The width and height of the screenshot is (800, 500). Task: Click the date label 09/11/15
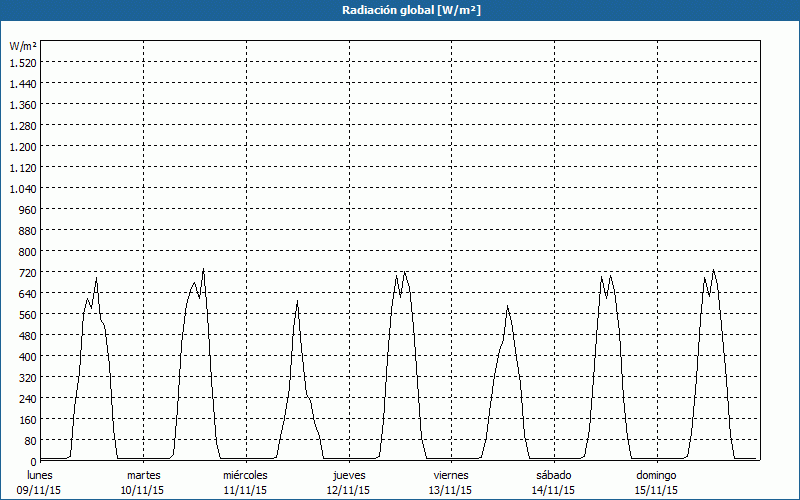pyautogui.click(x=40, y=490)
